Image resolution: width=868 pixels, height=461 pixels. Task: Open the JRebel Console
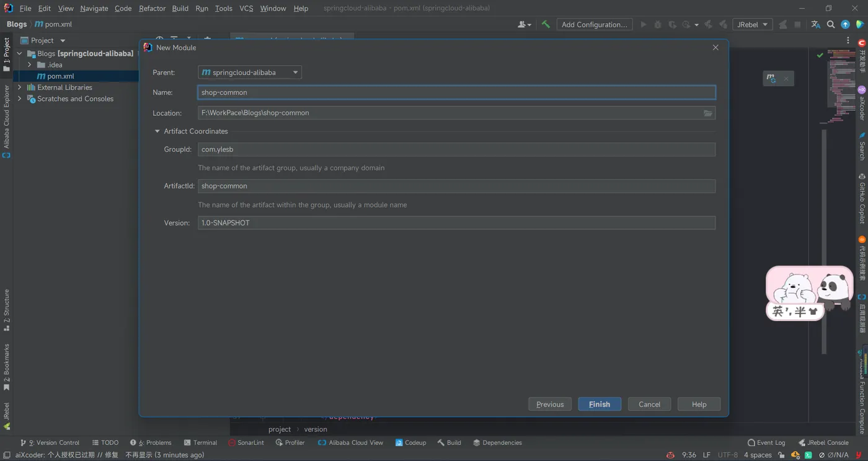823,442
